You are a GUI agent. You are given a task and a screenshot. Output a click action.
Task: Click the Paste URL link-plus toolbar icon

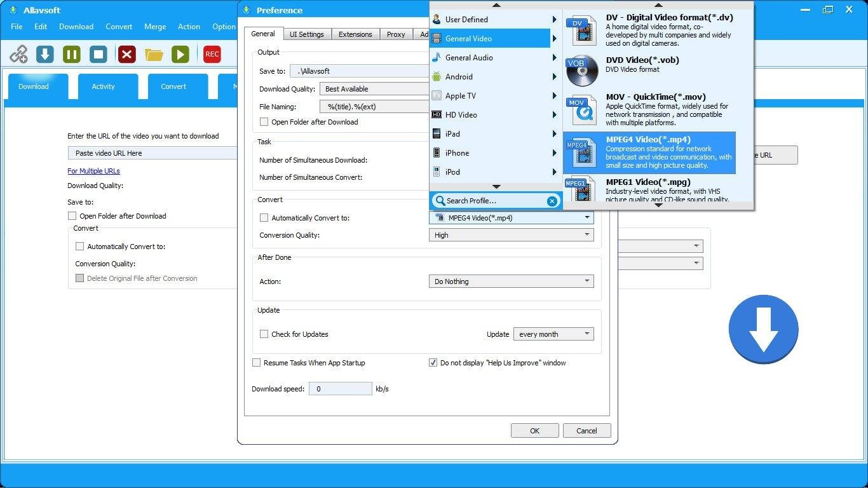(18, 55)
